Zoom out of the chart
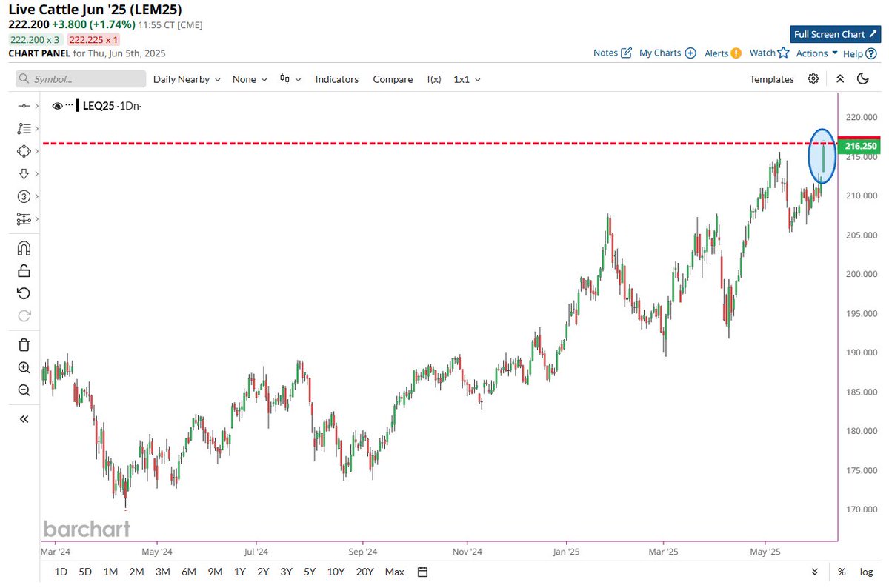 point(24,390)
